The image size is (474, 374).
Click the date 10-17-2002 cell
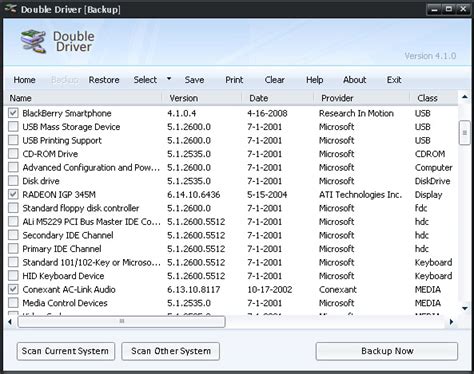[x=269, y=289]
